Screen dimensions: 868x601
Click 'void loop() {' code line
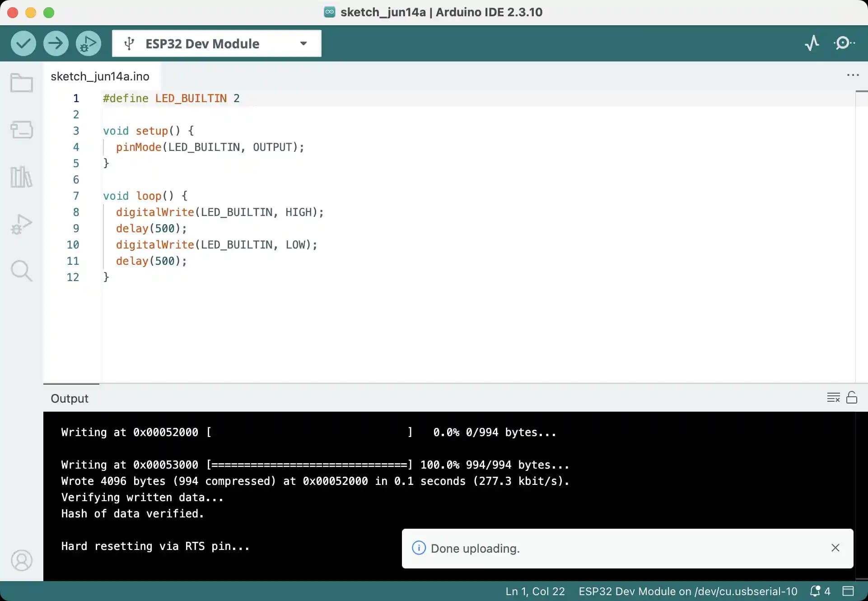[145, 196]
